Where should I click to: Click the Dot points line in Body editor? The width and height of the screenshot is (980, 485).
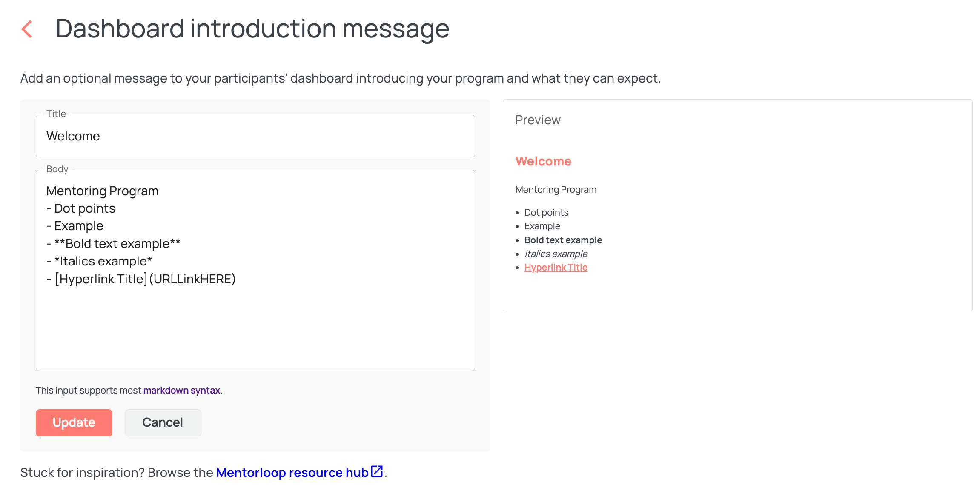81,208
